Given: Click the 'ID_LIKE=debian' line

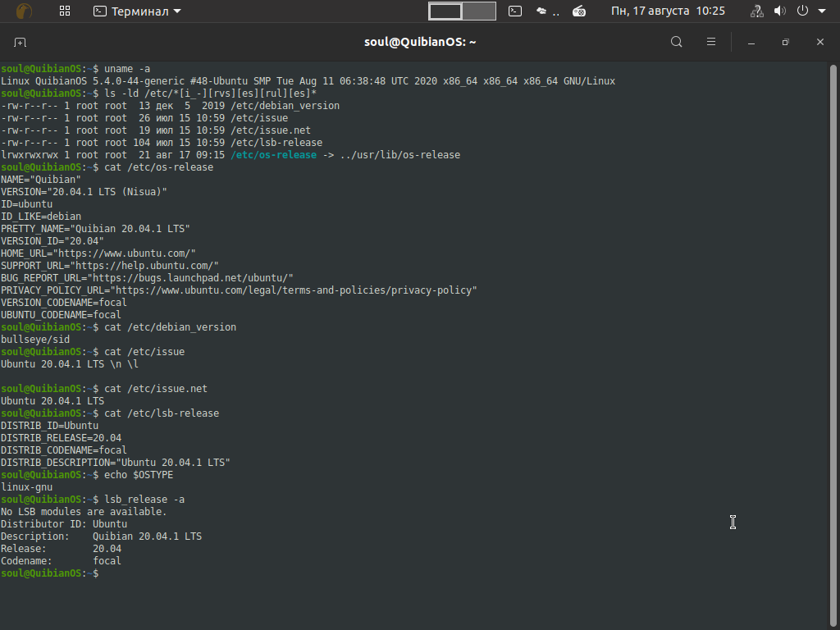Looking at the screenshot, I should pos(41,217).
